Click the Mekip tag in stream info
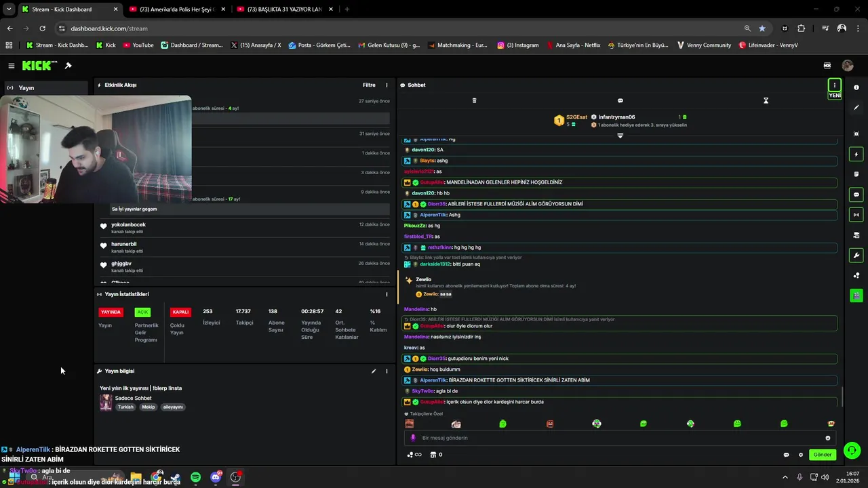868x488 pixels. coord(148,407)
